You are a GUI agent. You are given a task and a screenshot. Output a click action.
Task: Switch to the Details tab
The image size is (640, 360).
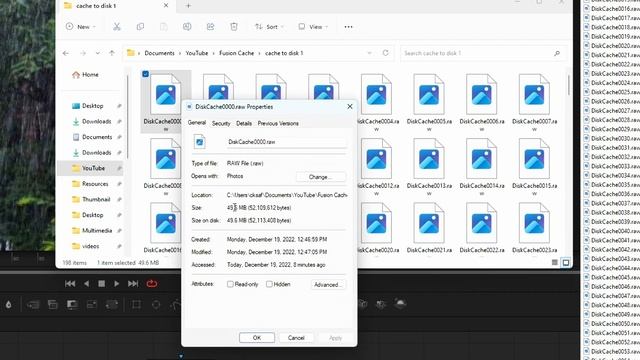click(244, 123)
